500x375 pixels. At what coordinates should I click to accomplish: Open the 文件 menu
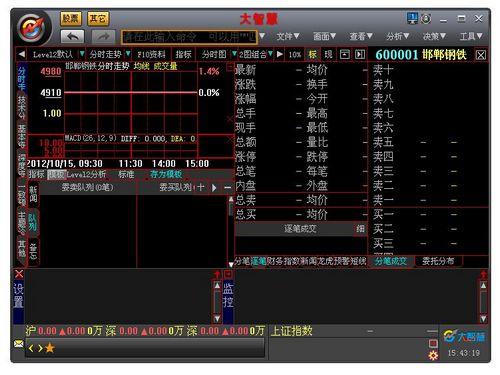[x=288, y=36]
